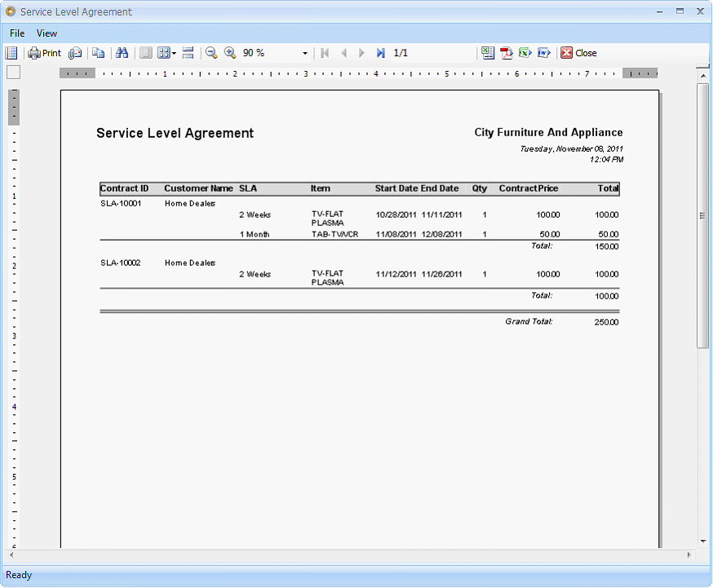This screenshot has height=588, width=713.
Task: Click the 150.00 subtotal value
Action: (607, 247)
